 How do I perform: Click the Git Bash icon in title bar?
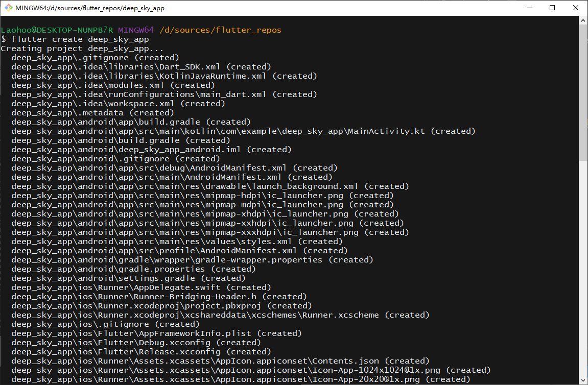pyautogui.click(x=8, y=8)
